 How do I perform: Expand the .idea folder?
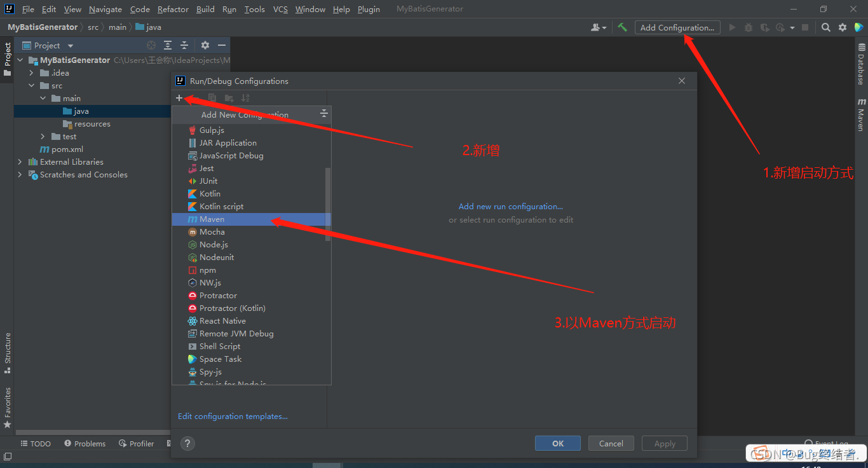pyautogui.click(x=32, y=73)
